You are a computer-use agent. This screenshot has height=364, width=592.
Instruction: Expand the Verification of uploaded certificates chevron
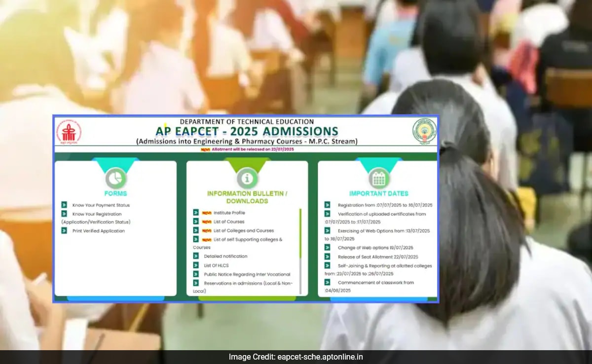pos(326,214)
